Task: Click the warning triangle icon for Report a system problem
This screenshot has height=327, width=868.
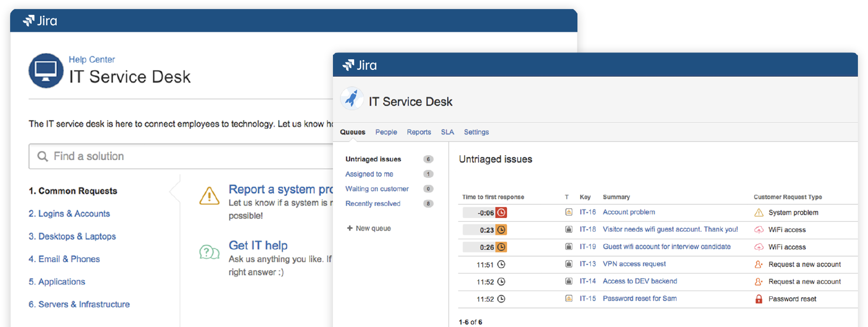Action: [209, 196]
